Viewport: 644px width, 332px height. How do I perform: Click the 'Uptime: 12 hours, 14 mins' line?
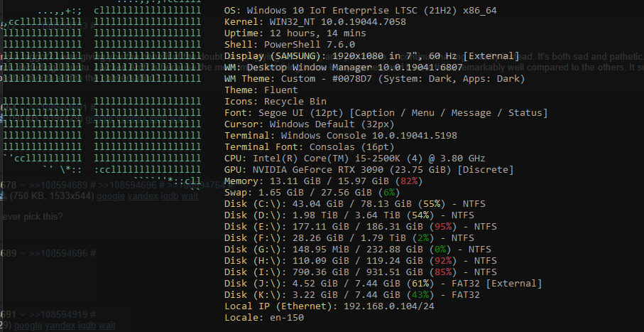click(295, 33)
